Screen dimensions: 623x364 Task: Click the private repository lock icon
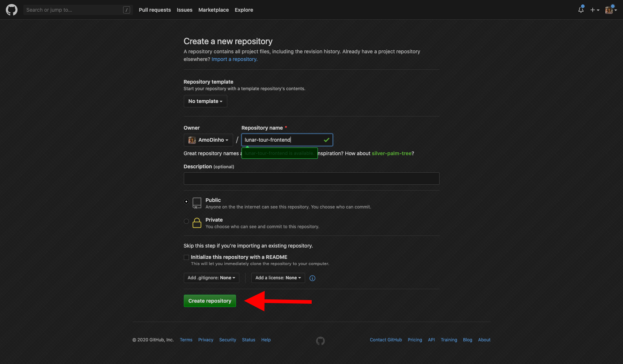pos(197,223)
